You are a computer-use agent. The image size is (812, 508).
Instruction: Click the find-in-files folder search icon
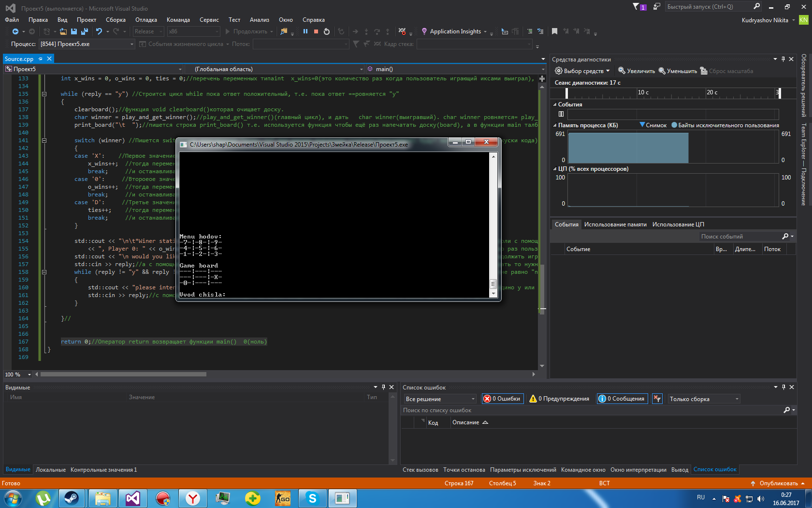[284, 31]
